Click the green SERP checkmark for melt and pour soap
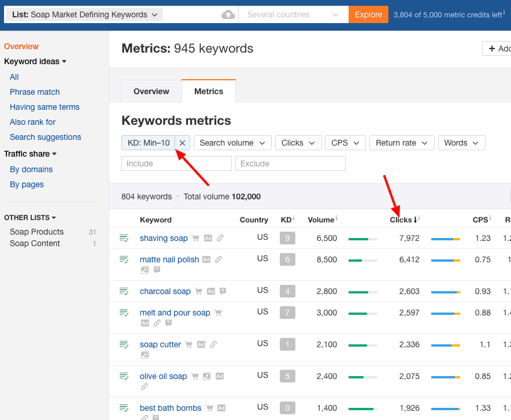Viewport: 511px width, 420px height. click(x=124, y=313)
